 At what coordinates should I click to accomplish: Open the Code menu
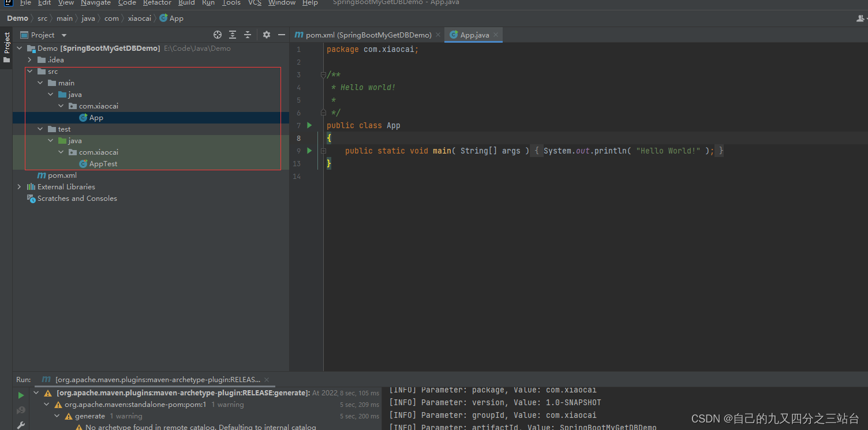[127, 3]
